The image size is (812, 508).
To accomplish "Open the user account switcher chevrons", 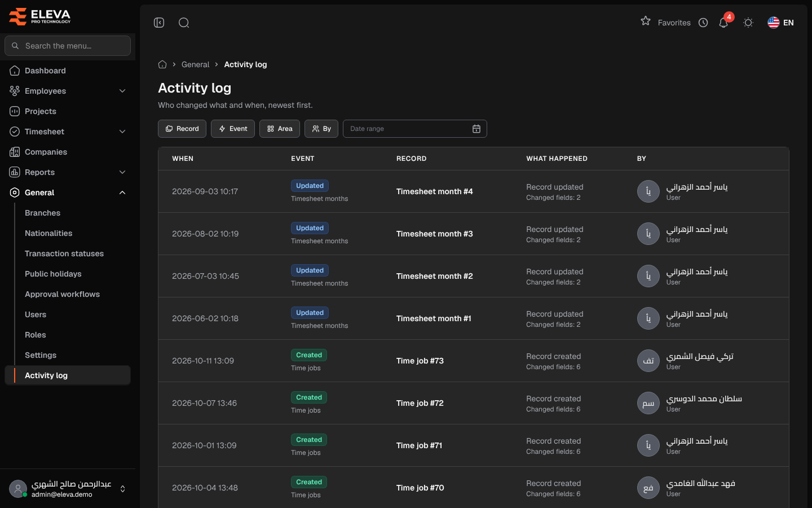I will pos(123,489).
